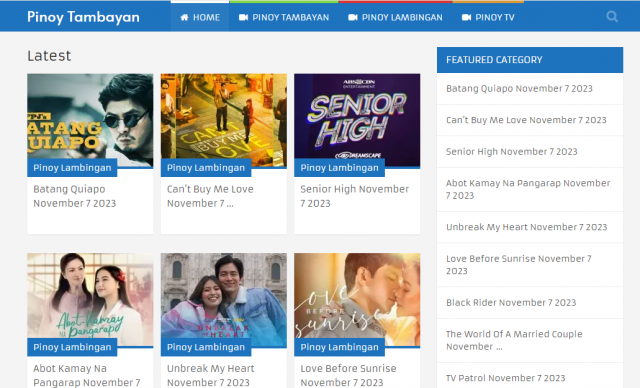Image resolution: width=640 pixels, height=388 pixels.
Task: Select Abot Kamay Na Pangarap in Featured Category
Action: pyautogui.click(x=528, y=189)
